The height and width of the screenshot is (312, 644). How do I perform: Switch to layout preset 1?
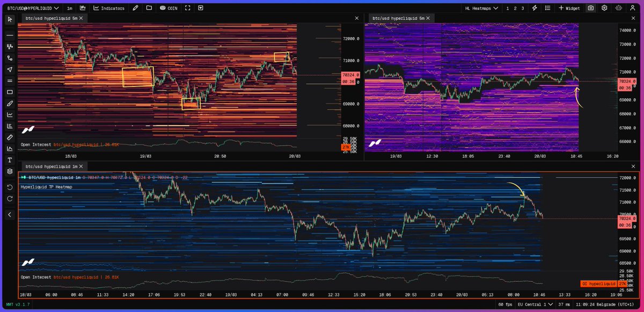point(507,8)
